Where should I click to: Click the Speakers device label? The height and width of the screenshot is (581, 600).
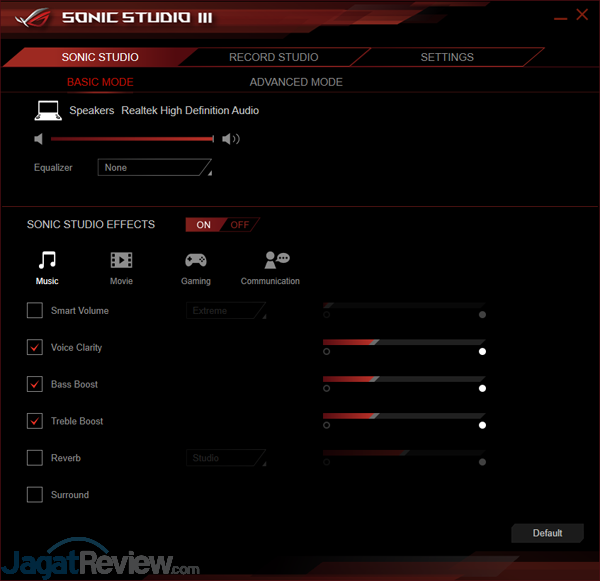92,111
